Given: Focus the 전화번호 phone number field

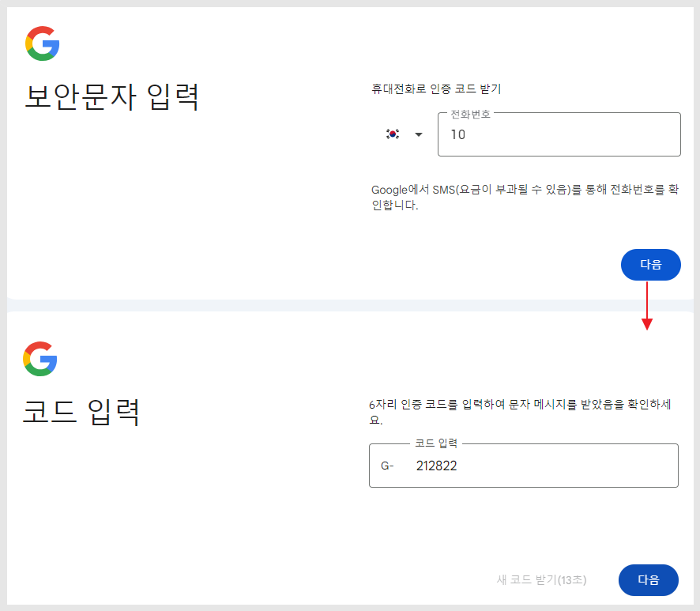Looking at the screenshot, I should coord(559,134).
